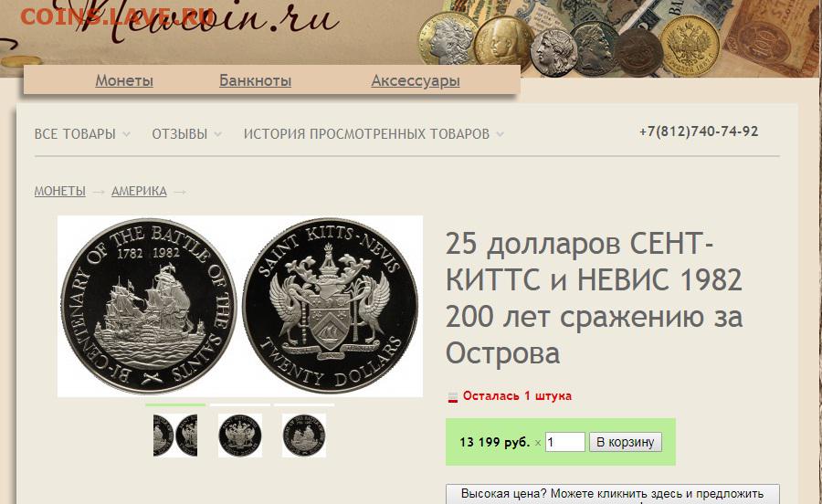Click the АМЕРИКА breadcrumb link
The width and height of the screenshot is (822, 504).
click(x=139, y=191)
